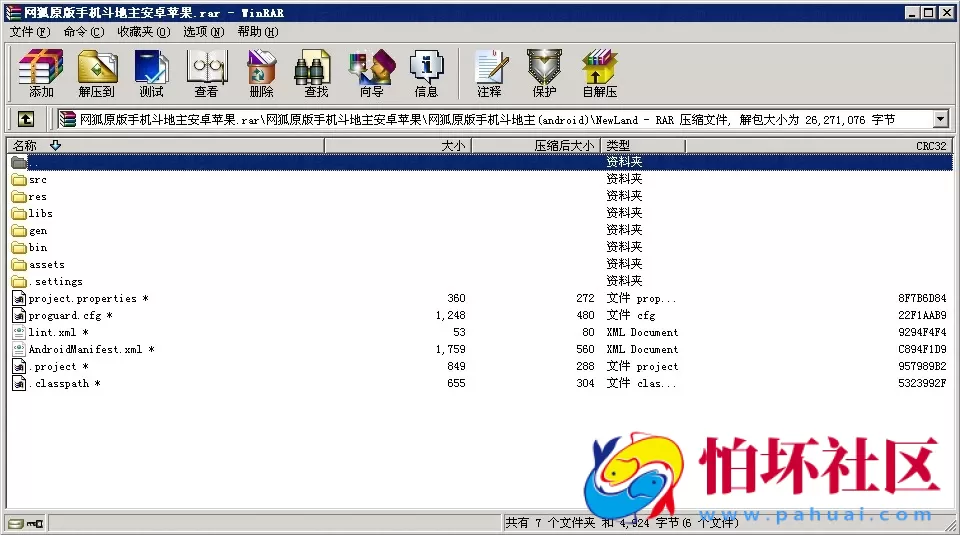Image resolution: width=960 pixels, height=535 pixels.
Task: Go up one level with the arrow button
Action: point(26,119)
